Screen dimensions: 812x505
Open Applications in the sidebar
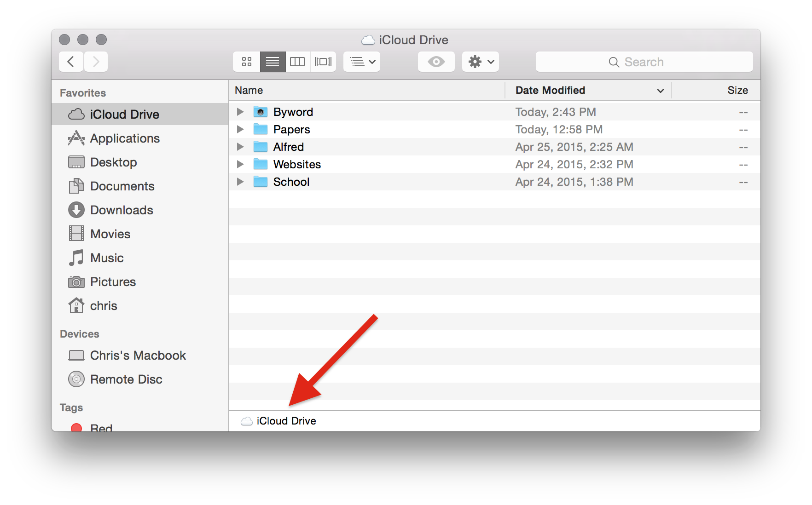[x=140, y=138]
